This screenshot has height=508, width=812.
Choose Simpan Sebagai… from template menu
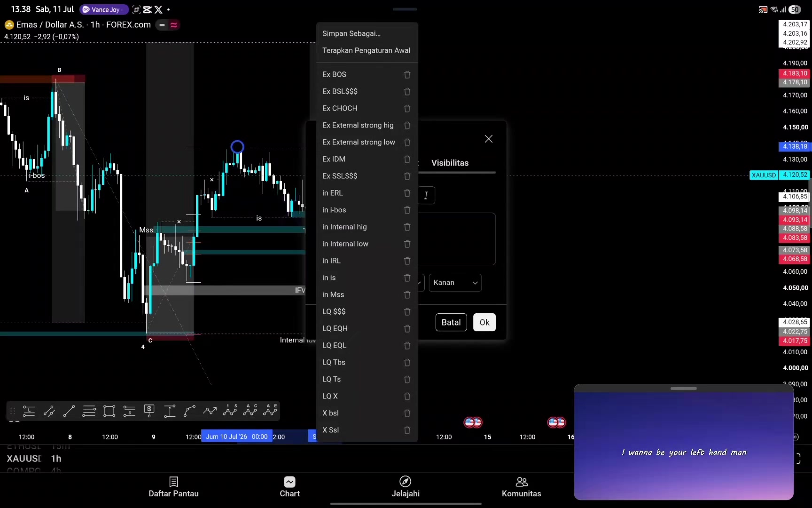(367, 33)
